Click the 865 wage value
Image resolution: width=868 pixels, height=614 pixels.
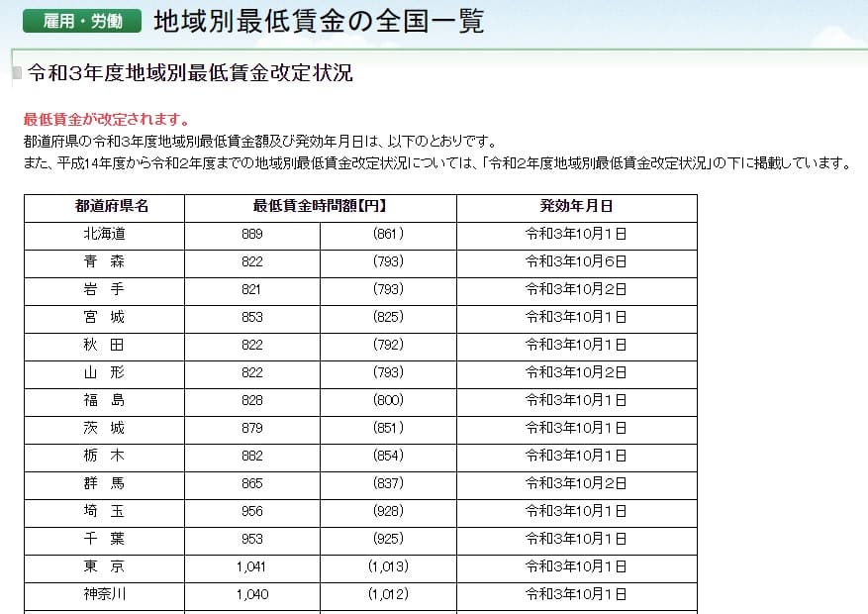251,483
